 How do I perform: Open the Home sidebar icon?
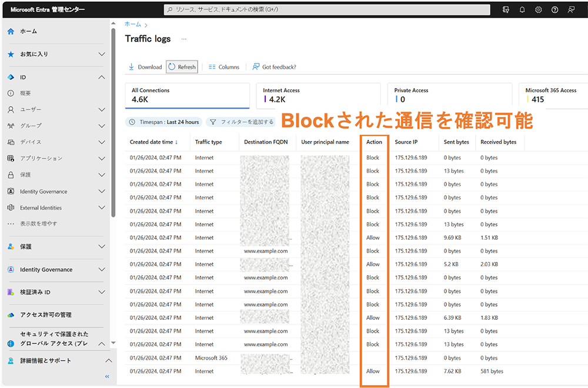click(x=11, y=32)
